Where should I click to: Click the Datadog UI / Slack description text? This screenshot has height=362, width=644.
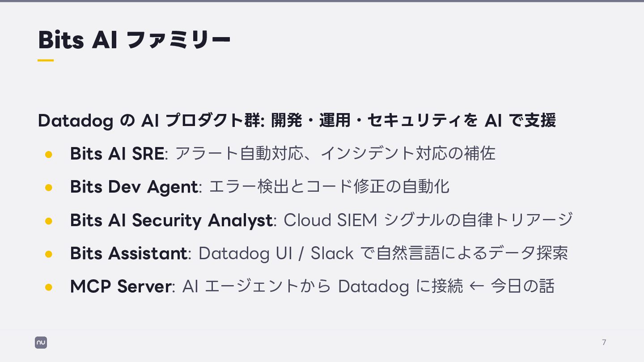tap(383, 253)
